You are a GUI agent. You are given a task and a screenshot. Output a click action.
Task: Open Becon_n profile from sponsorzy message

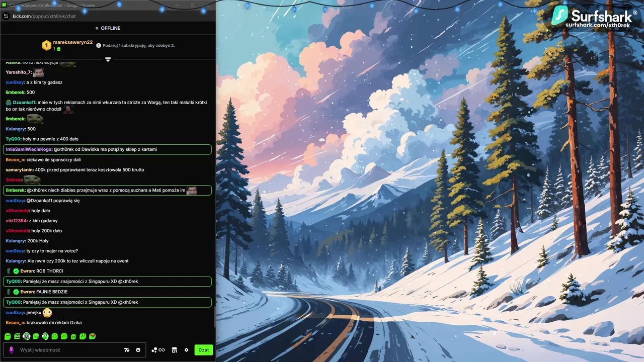[15, 159]
